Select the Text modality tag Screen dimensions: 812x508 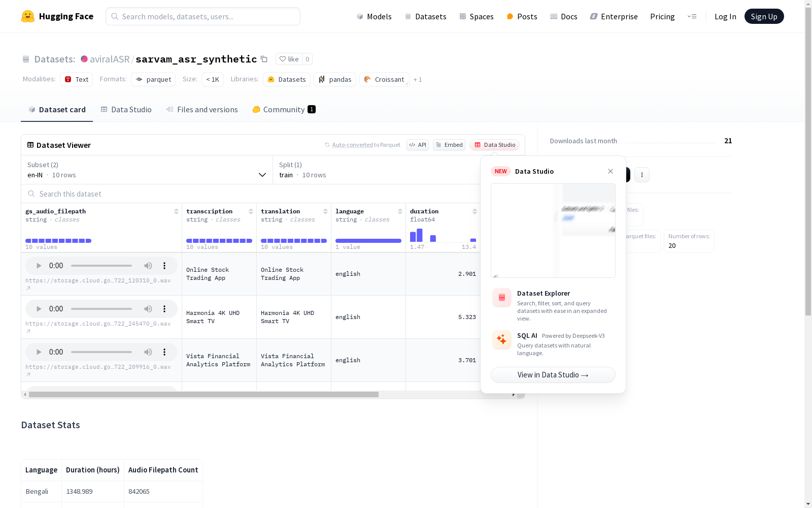(77, 79)
